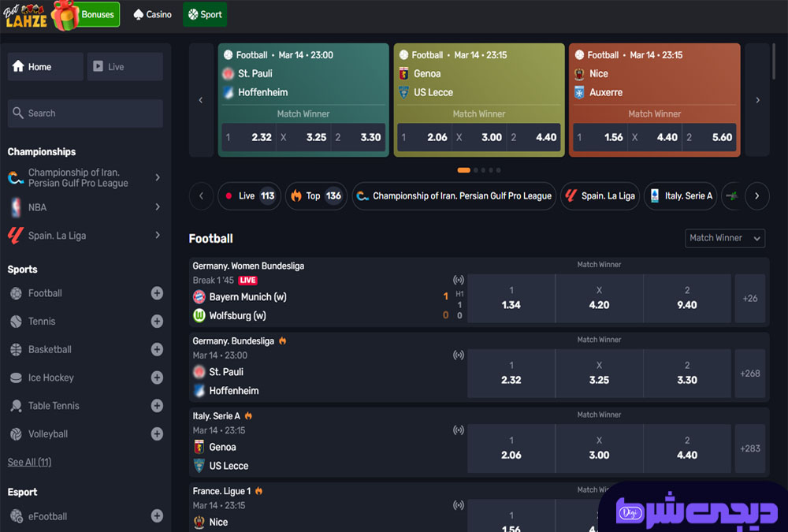Open the Match Winner market dropdown
Image resolution: width=788 pixels, height=532 pixels.
point(725,238)
